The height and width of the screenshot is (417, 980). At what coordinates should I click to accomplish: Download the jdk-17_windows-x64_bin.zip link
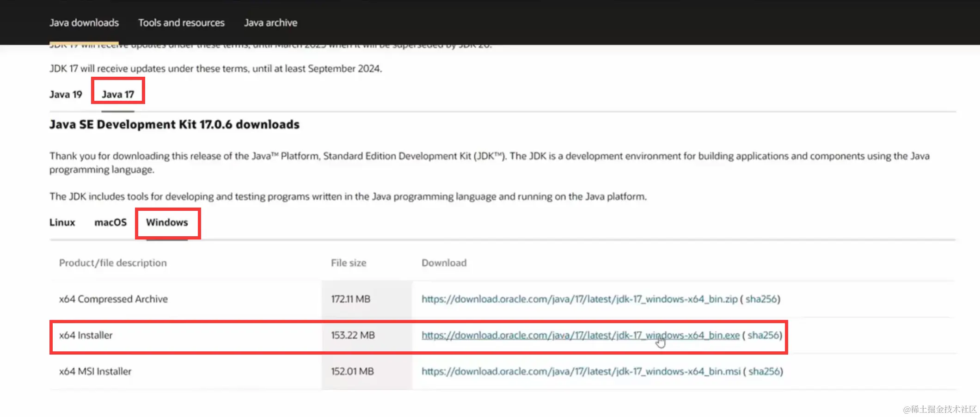(x=579, y=299)
